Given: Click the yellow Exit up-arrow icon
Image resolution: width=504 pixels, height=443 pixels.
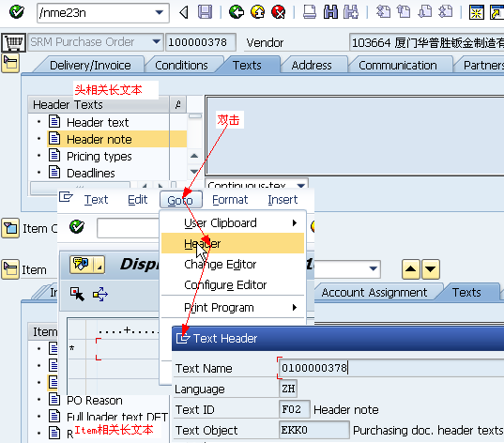Looking at the screenshot, I should pos(257,12).
